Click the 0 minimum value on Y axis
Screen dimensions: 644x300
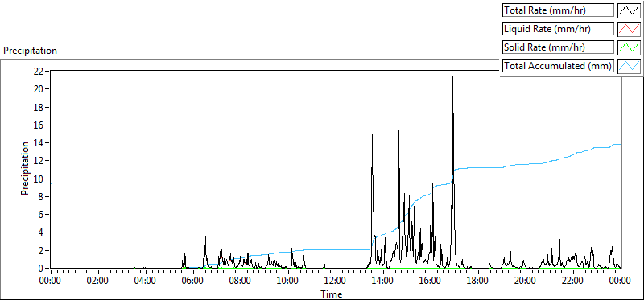pyautogui.click(x=41, y=268)
